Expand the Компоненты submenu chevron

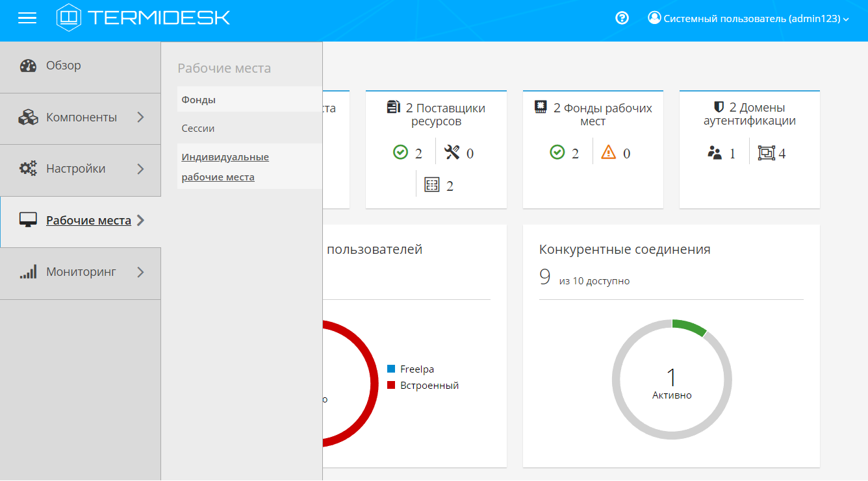point(141,117)
